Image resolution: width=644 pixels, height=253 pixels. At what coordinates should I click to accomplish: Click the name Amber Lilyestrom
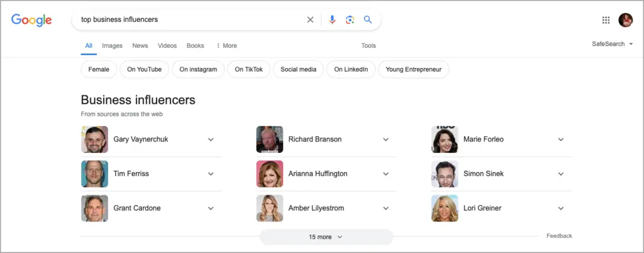coord(316,209)
